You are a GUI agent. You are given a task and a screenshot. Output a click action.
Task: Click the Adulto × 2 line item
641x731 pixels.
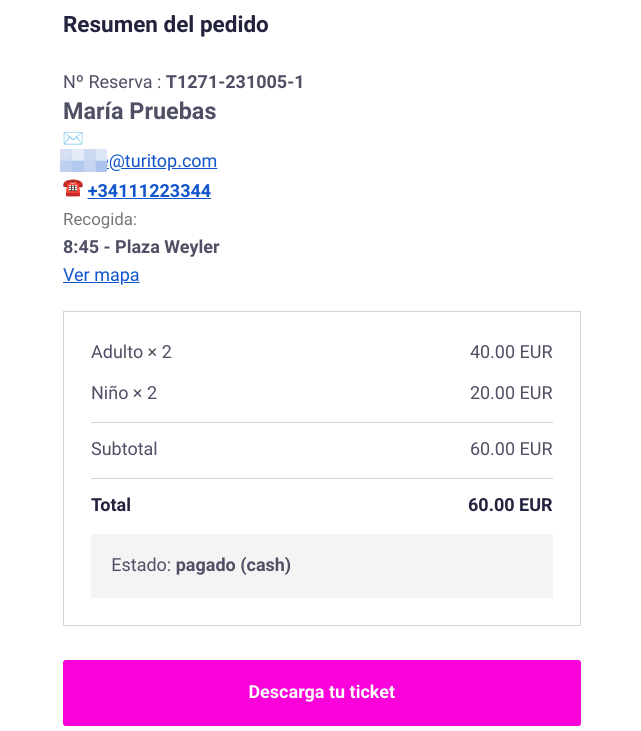tap(131, 352)
